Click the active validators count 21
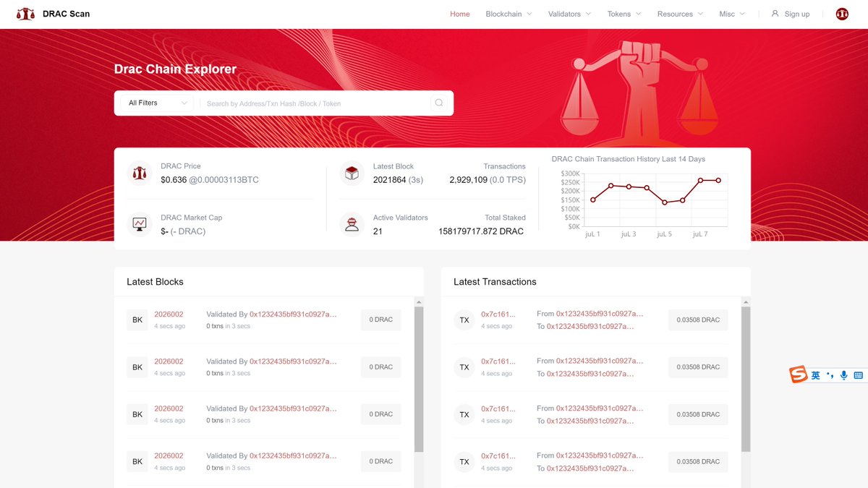 point(378,231)
